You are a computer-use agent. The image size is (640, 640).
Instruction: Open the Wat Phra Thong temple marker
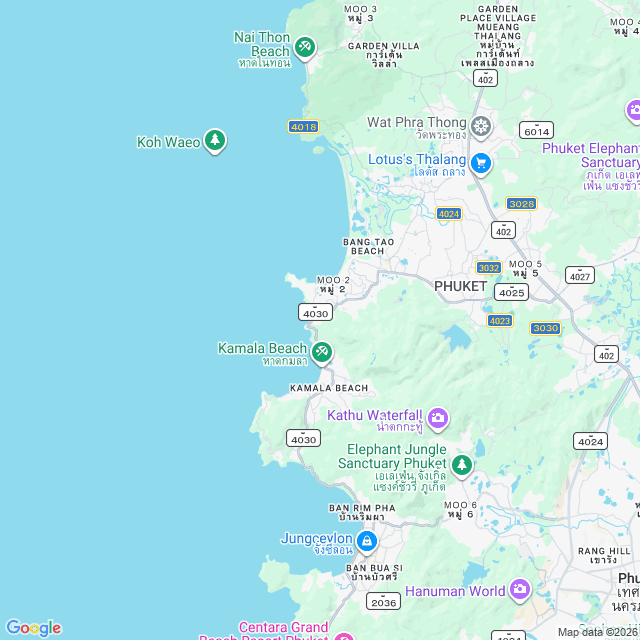(x=481, y=127)
